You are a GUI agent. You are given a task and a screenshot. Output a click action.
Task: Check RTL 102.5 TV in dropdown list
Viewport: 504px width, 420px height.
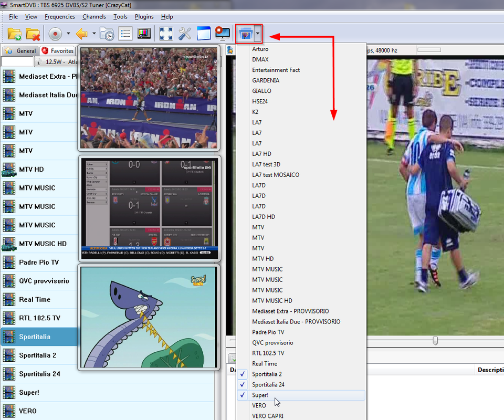coord(300,353)
